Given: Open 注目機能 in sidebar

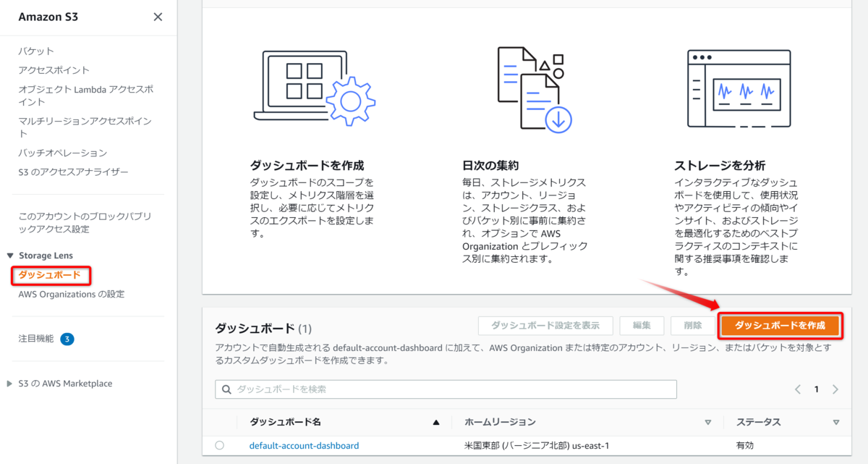Looking at the screenshot, I should coord(36,339).
